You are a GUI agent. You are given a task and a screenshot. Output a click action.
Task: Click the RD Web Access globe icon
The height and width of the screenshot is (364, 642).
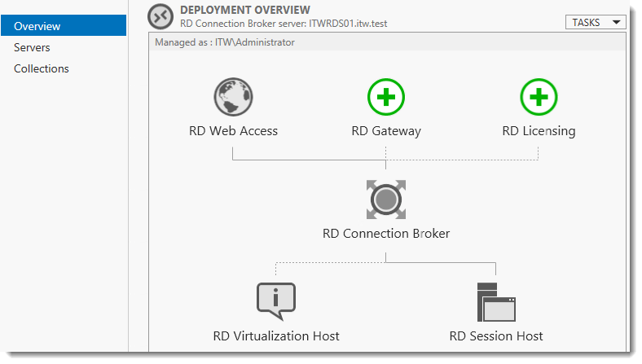click(233, 97)
